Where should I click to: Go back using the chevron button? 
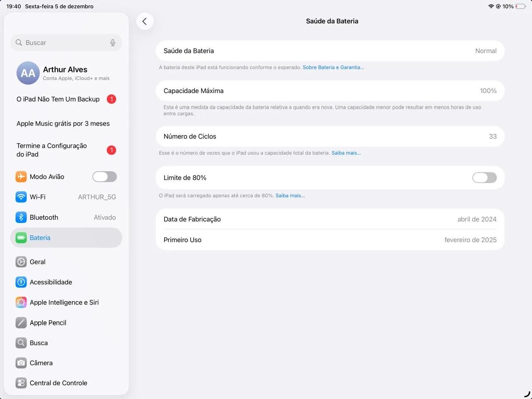[x=145, y=21]
